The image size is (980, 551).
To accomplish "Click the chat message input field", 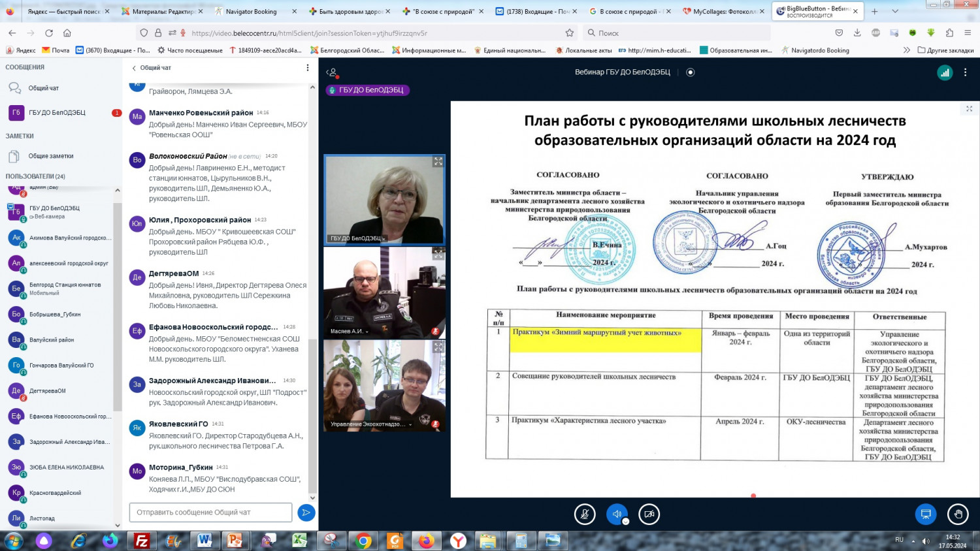I will coord(210,512).
